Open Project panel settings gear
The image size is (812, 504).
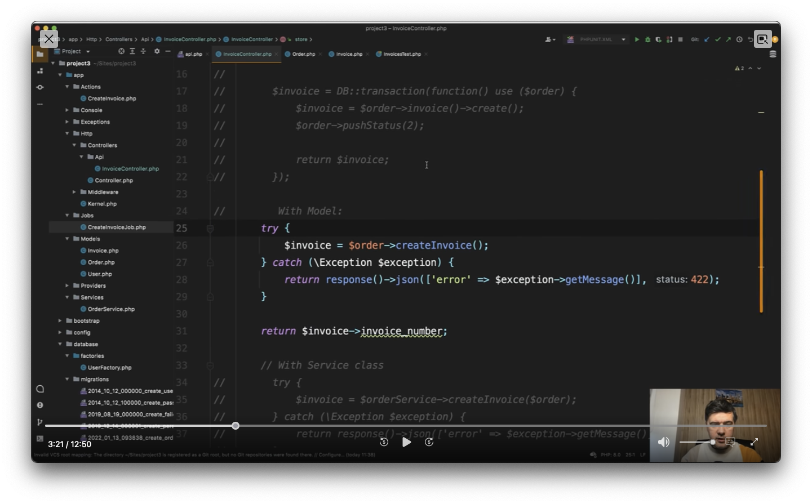(x=157, y=51)
